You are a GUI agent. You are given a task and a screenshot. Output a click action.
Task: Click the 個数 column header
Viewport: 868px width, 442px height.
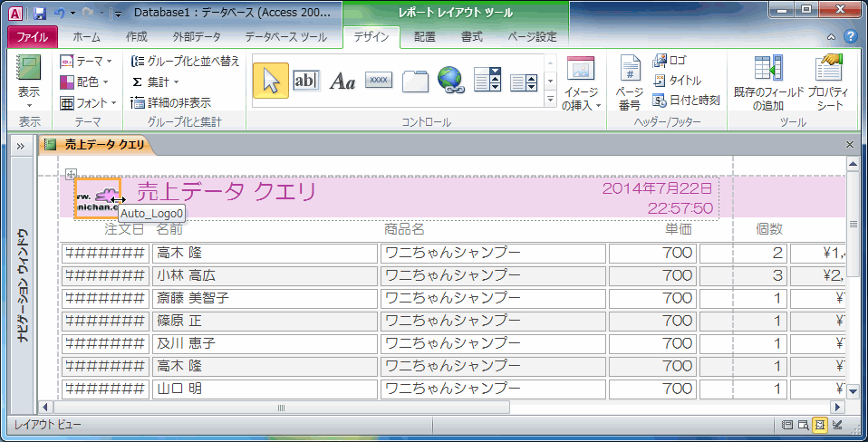point(769,228)
